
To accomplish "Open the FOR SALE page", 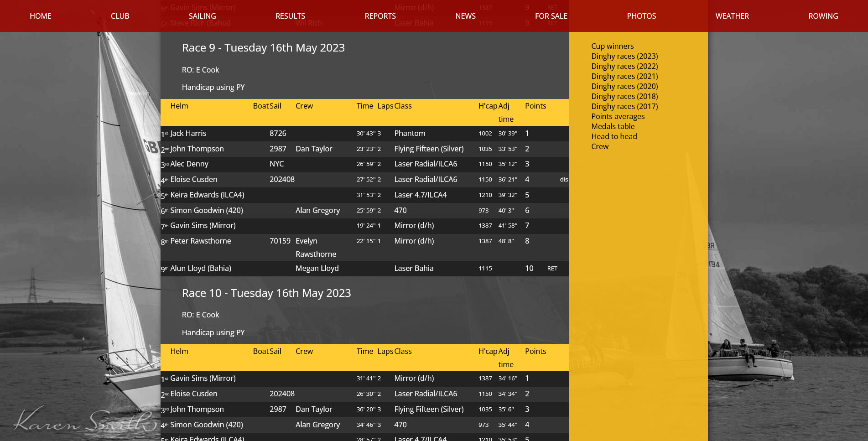I will coord(551,16).
